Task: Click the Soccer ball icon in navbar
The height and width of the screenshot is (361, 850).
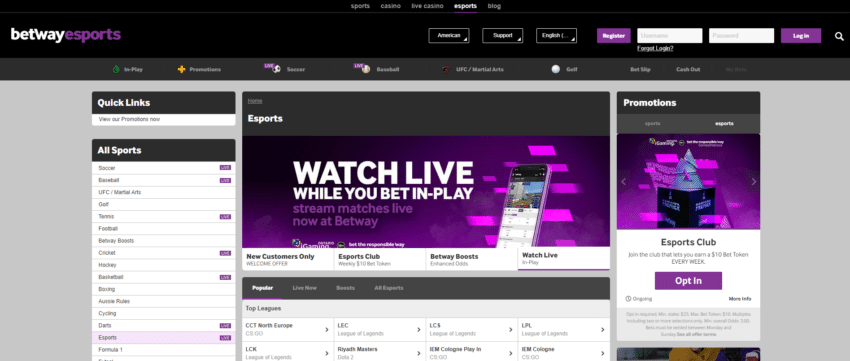Action: click(x=276, y=69)
